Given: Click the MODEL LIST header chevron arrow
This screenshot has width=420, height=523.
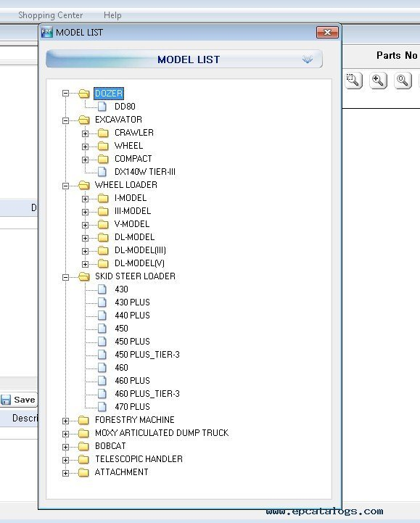Looking at the screenshot, I should (308, 59).
